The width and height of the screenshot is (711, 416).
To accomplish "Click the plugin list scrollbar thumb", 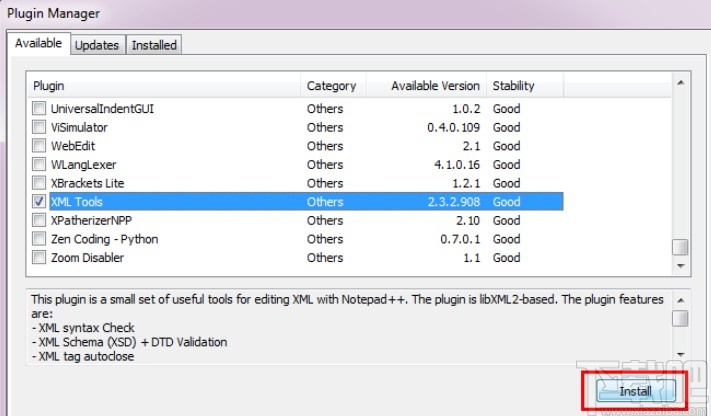I will 680,247.
